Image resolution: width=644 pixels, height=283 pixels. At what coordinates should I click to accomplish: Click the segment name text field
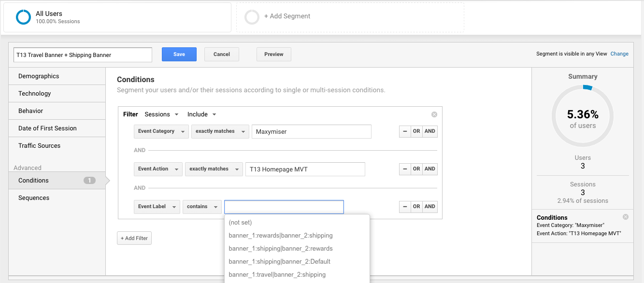83,55
